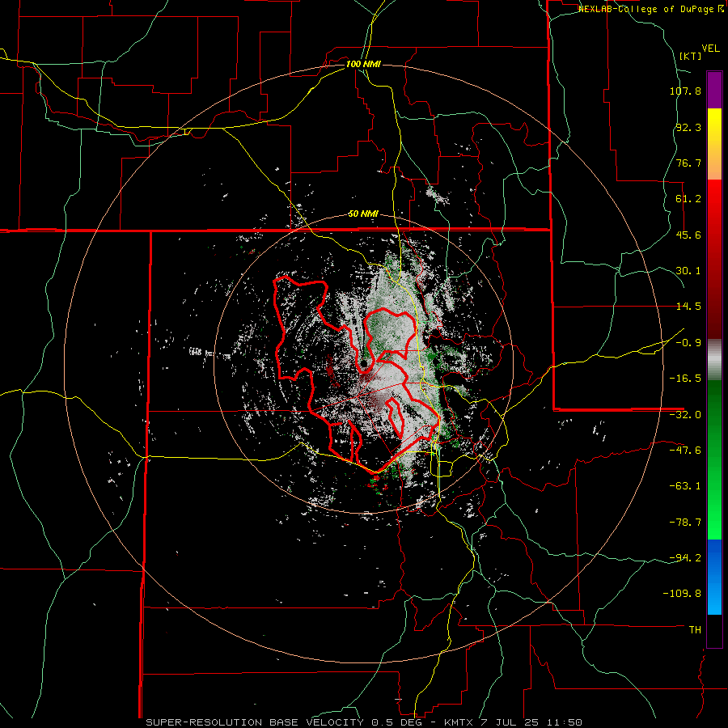The image size is (728, 728).
Task: Click the -63.1 velocity scale value
Action: [685, 486]
